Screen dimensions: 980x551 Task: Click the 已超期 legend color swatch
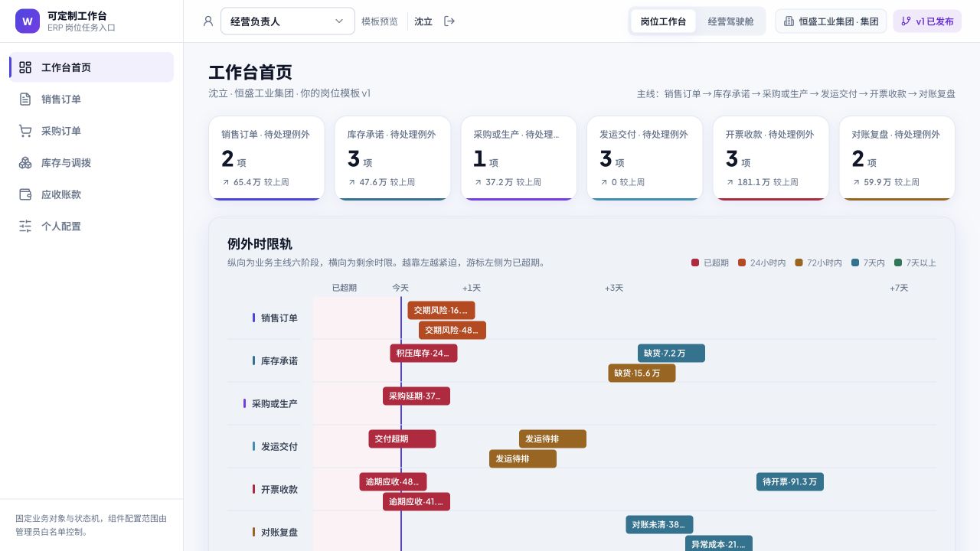click(695, 262)
